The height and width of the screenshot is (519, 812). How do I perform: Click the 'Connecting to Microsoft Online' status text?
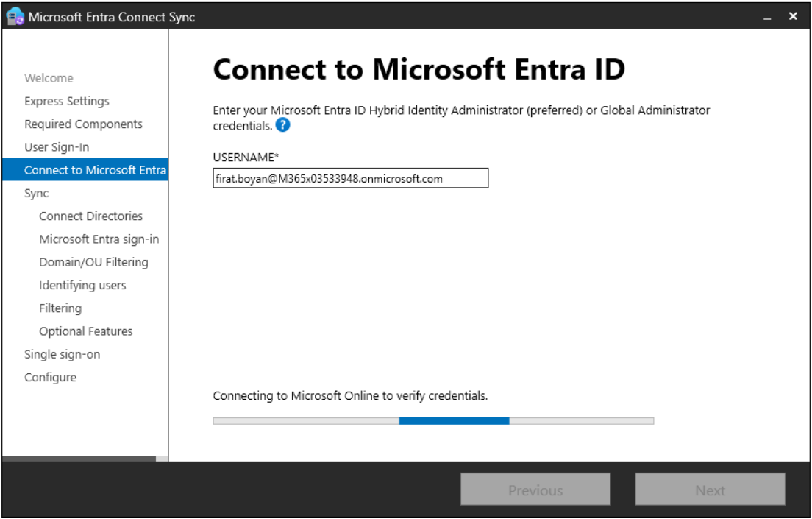350,396
